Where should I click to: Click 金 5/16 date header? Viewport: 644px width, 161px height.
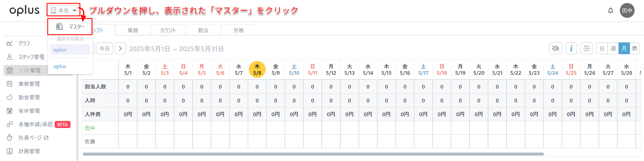pyautogui.click(x=405, y=69)
